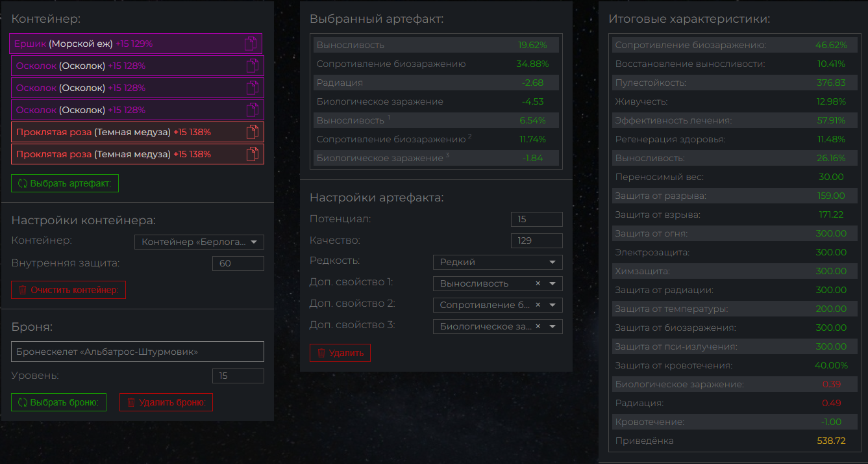The image size is (868, 464).
Task: Delete the artifact with the Удалить button
Action: (340, 353)
